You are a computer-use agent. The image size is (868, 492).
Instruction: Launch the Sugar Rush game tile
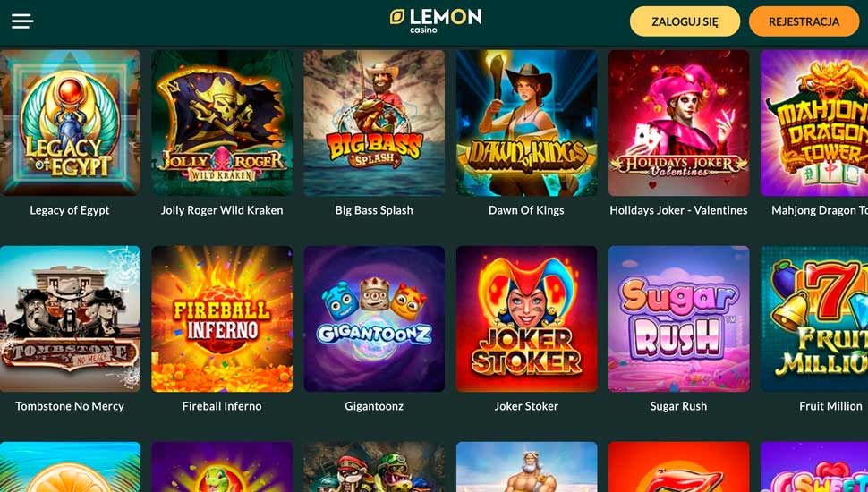click(678, 318)
